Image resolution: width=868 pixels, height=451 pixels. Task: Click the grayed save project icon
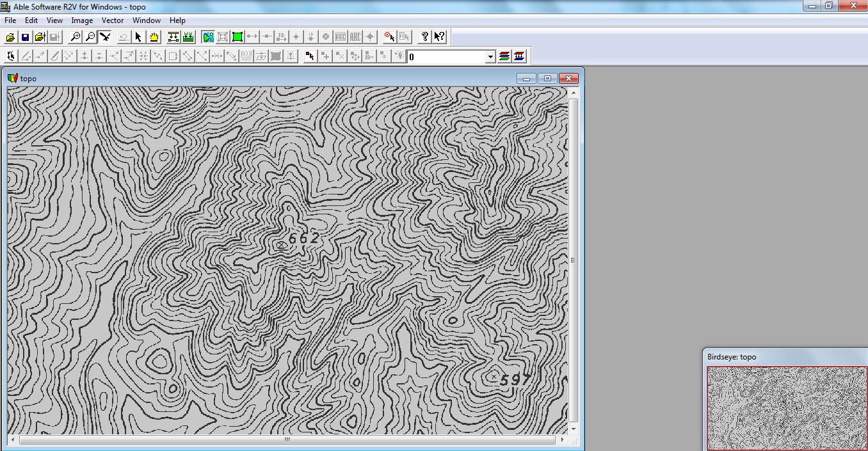54,37
